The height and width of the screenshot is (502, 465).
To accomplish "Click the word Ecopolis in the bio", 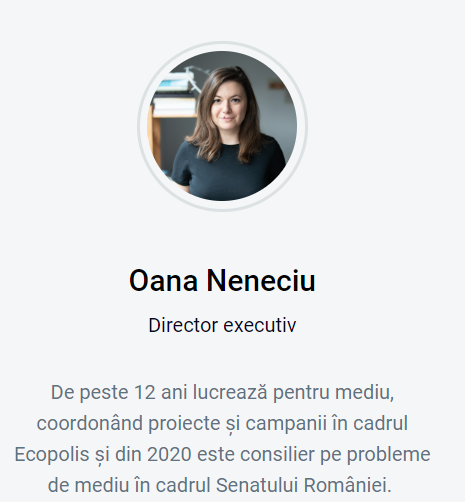I will coord(52,455).
